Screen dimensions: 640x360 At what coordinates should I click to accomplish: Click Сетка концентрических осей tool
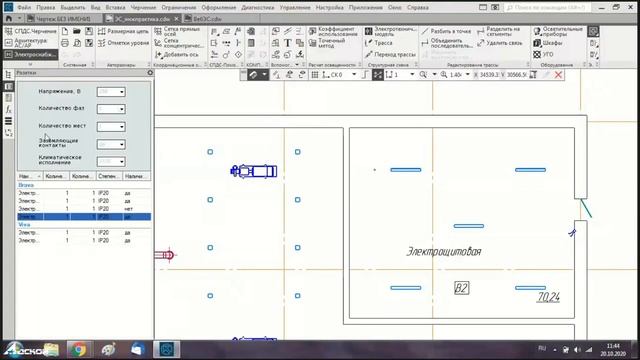point(179,43)
